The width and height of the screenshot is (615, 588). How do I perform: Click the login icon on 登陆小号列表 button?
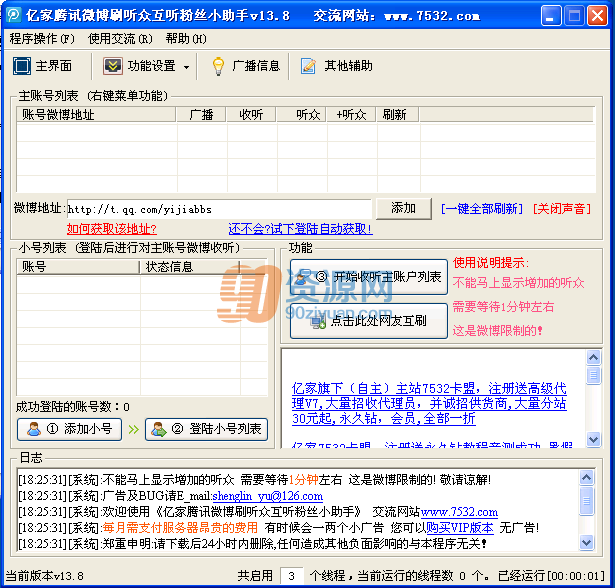(159, 430)
